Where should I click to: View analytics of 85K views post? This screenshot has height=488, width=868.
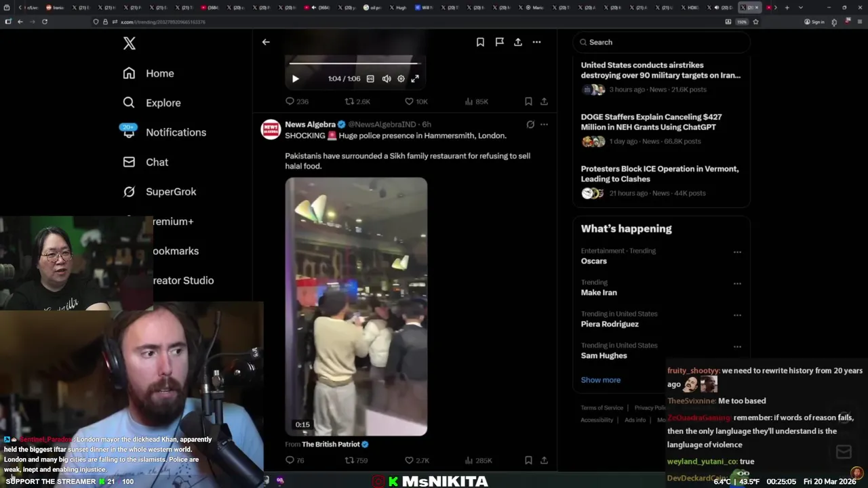click(x=476, y=102)
